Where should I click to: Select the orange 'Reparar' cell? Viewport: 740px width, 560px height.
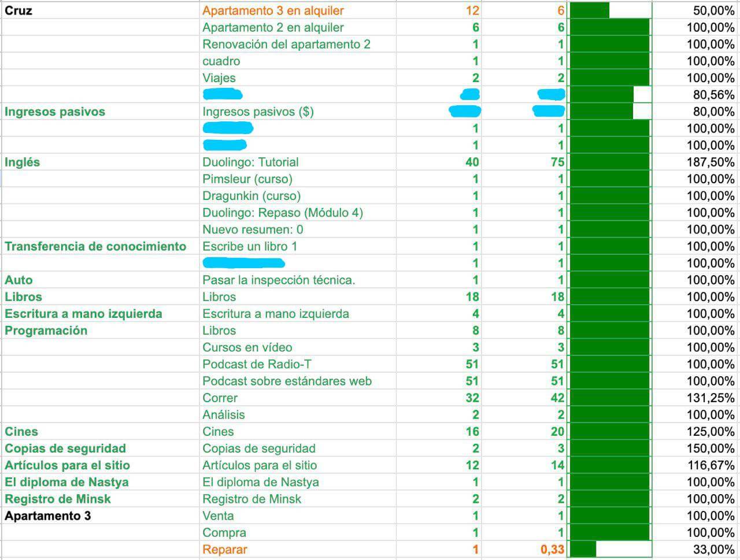[298, 550]
